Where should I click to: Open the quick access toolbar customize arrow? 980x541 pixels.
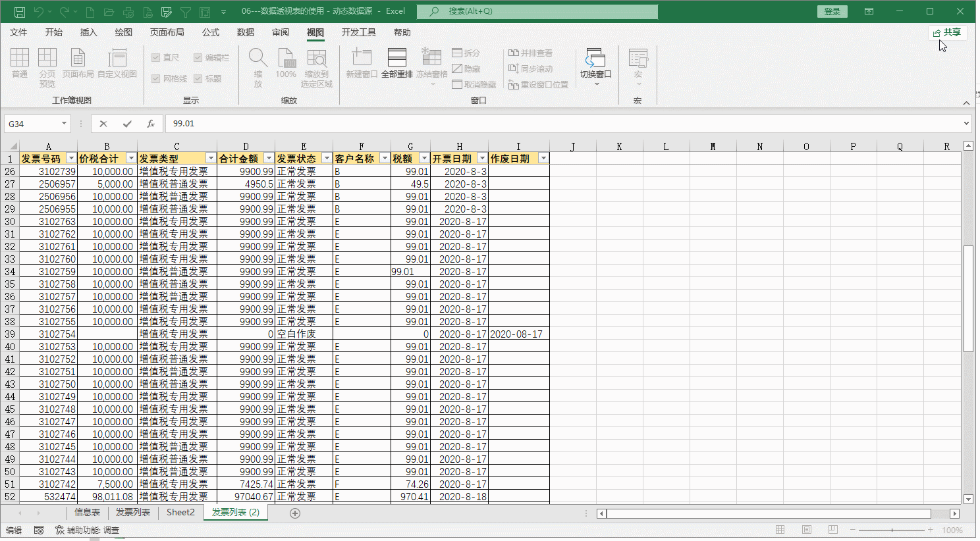[x=223, y=12]
